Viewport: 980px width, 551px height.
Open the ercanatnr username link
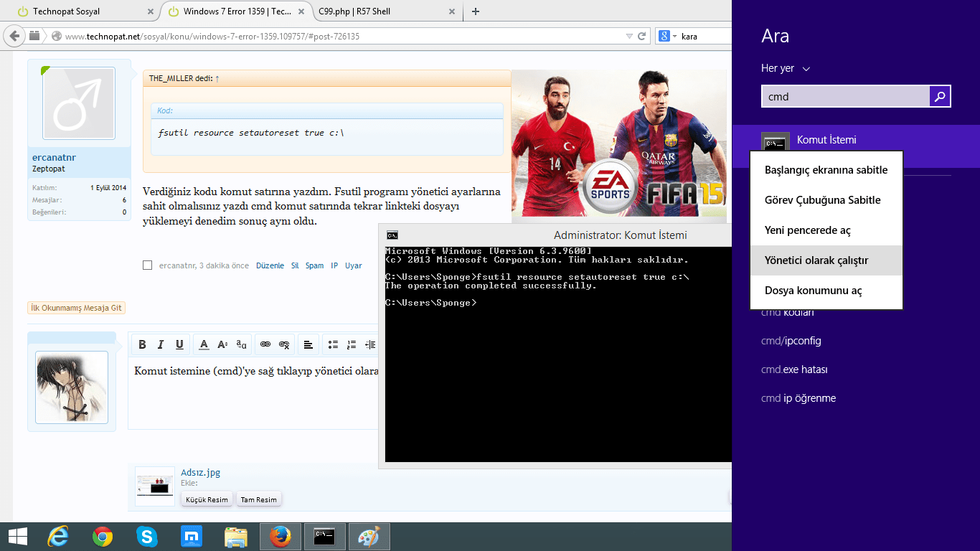[54, 157]
